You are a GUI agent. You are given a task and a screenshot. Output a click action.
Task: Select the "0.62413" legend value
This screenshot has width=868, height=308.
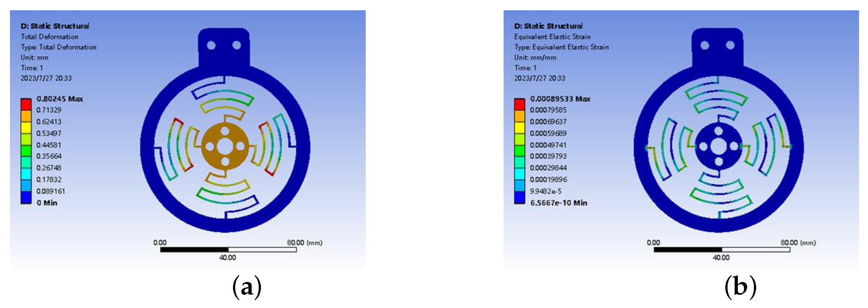[49, 121]
